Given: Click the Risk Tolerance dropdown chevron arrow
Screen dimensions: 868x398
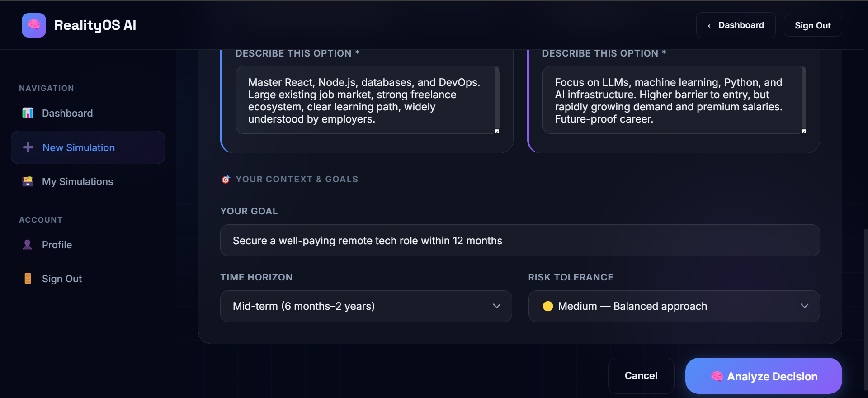Looking at the screenshot, I should tap(805, 306).
